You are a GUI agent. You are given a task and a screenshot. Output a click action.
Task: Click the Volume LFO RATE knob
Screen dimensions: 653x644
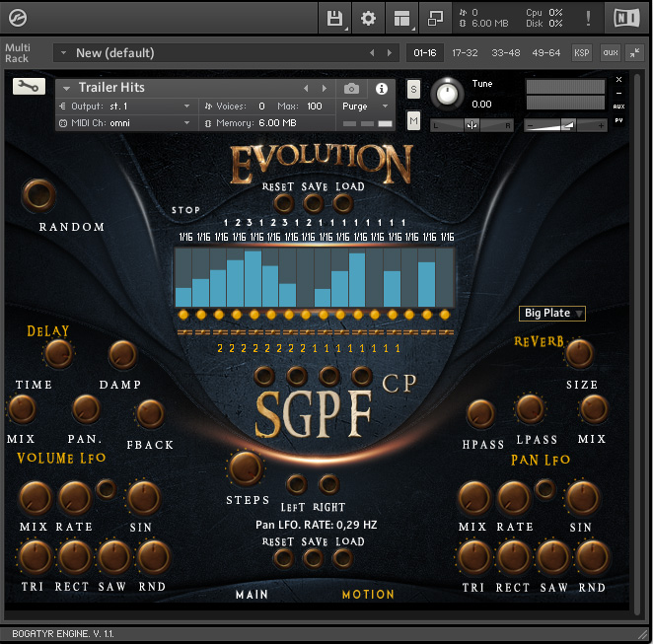click(x=75, y=498)
